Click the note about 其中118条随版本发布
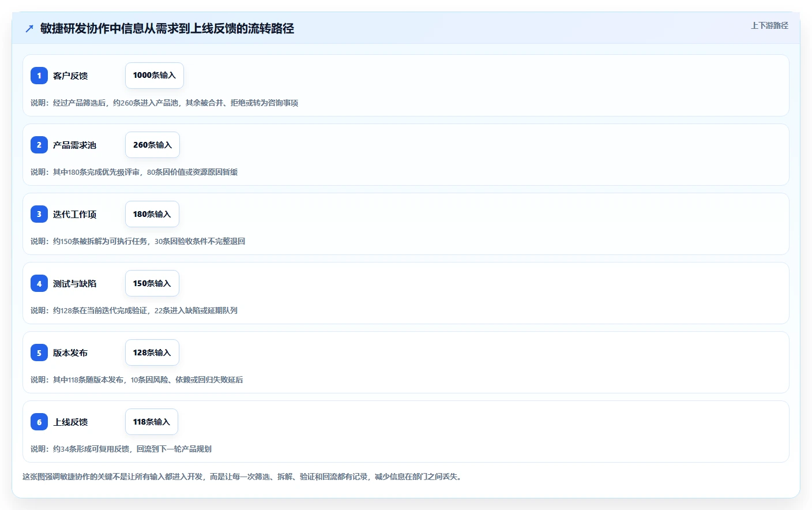 tap(137, 380)
